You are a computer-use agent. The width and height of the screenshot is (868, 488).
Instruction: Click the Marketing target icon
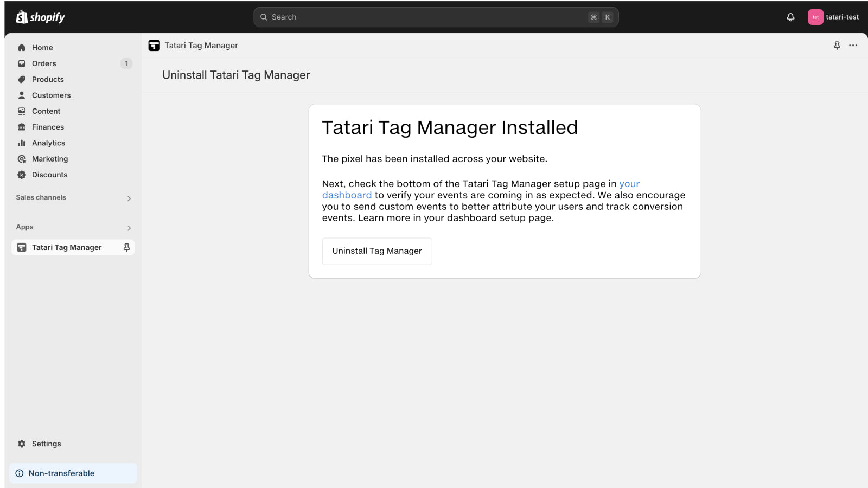click(x=22, y=159)
